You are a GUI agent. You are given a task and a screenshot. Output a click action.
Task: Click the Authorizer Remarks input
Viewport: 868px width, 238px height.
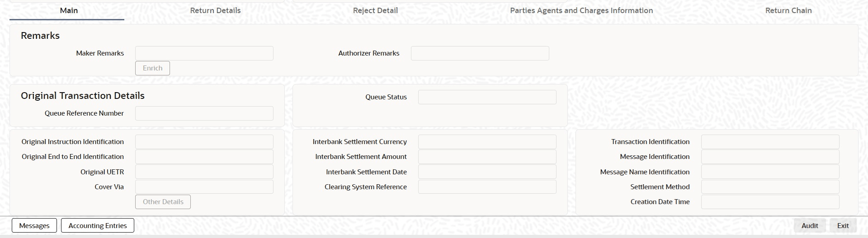point(480,53)
